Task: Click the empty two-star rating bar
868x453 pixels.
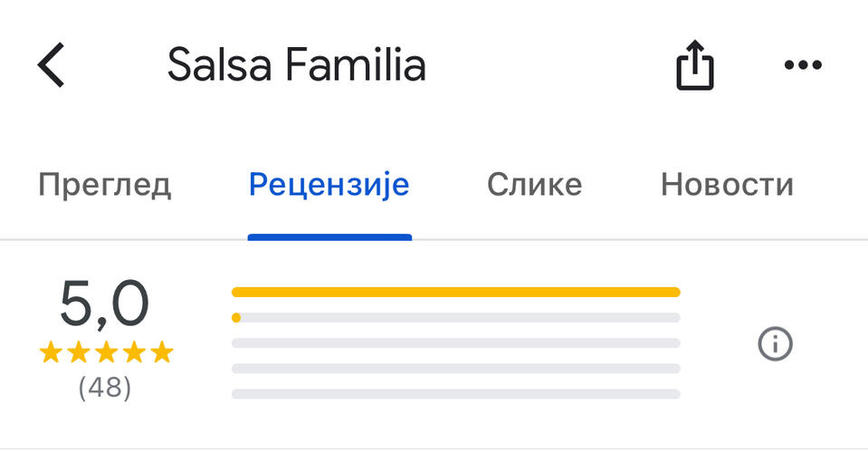Action: point(455,369)
